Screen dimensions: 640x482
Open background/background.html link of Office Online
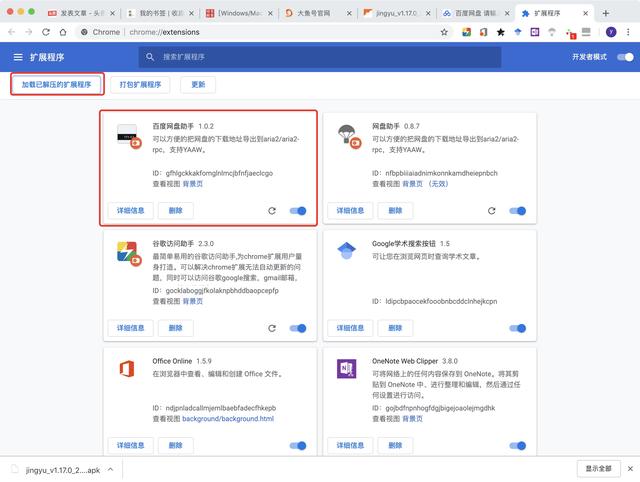[x=228, y=419]
